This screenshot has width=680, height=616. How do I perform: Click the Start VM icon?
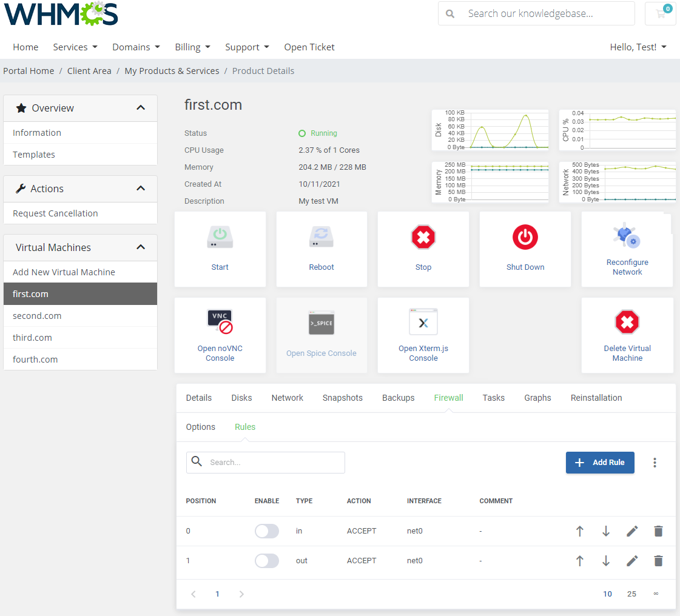coord(220,236)
